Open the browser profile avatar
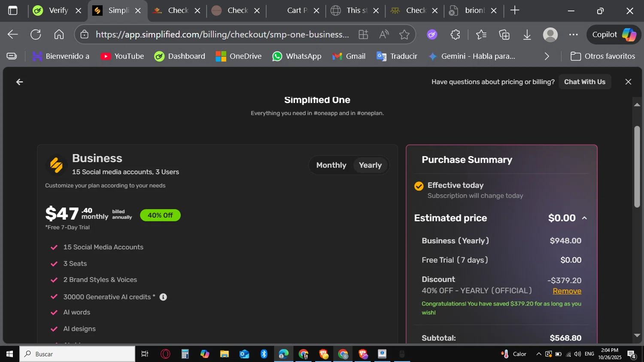Viewport: 644px width, 362px height. click(550, 35)
